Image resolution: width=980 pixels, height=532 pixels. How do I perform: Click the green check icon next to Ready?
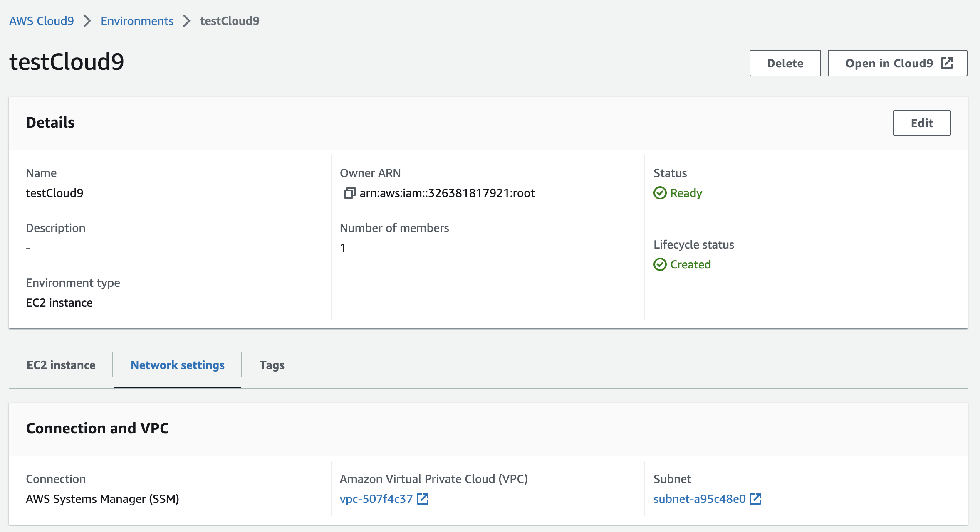660,193
